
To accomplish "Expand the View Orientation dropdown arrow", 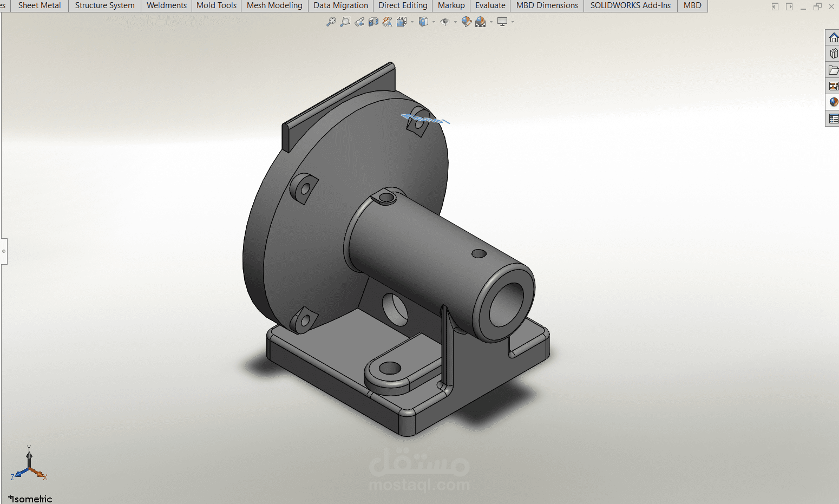I will 412,22.
